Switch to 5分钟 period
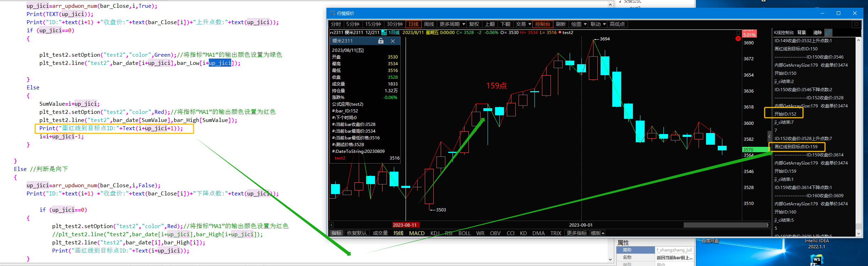The height and width of the screenshot is (266, 868). pyautogui.click(x=353, y=24)
